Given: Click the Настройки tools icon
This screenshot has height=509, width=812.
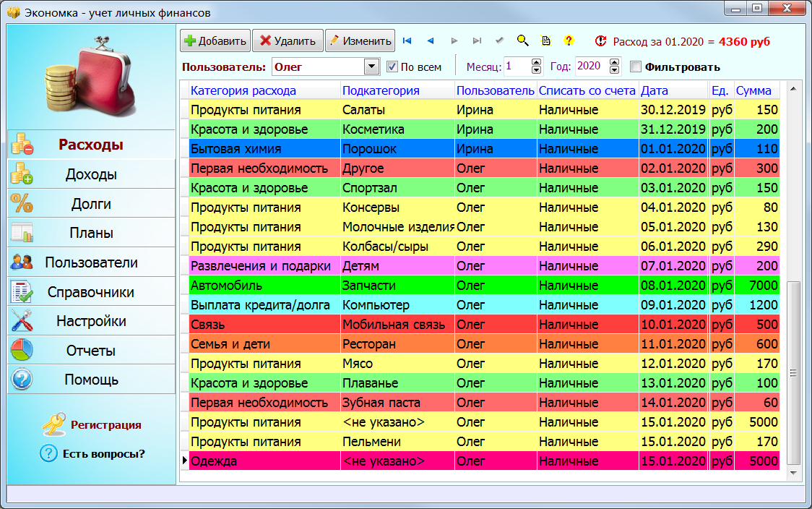Looking at the screenshot, I should [22, 321].
